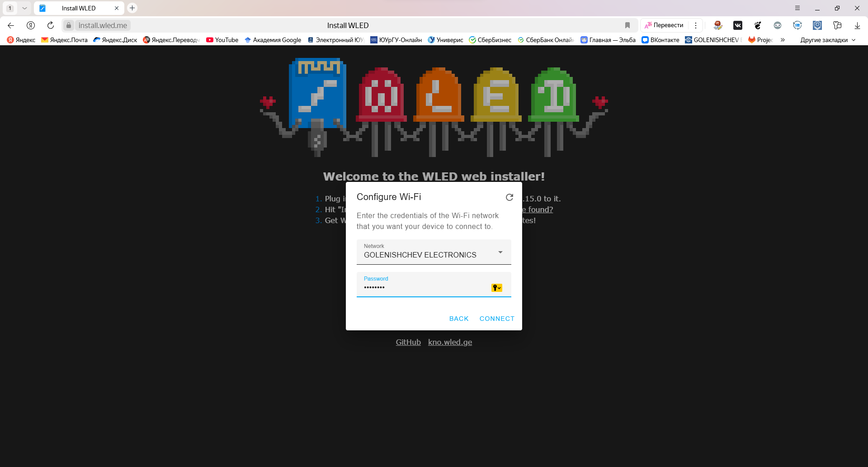
Task: Close the Install WLED tab
Action: click(117, 8)
